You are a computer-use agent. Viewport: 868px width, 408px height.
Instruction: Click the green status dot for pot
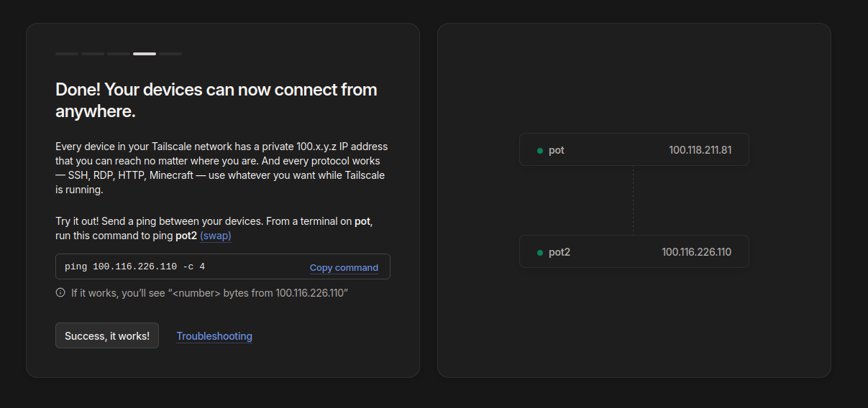click(x=539, y=151)
